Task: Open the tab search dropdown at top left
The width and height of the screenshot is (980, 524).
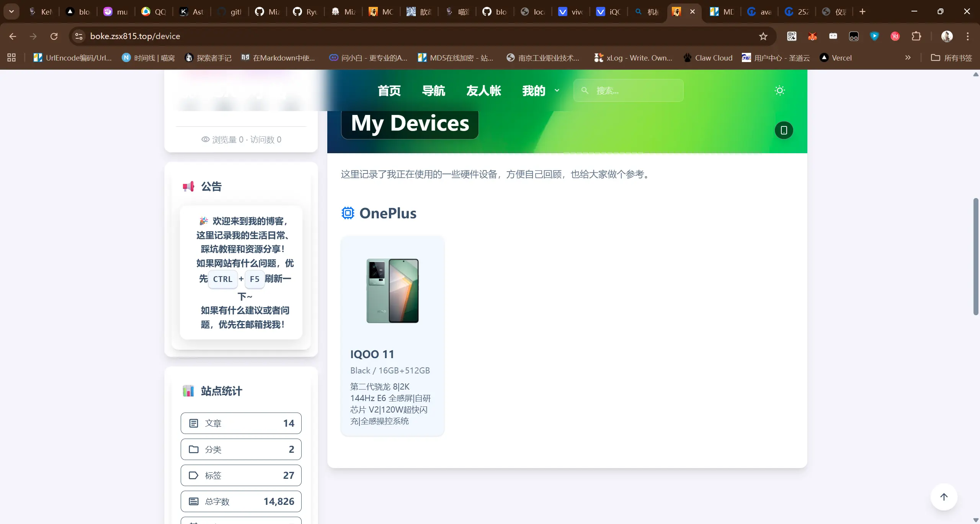Action: point(11,11)
